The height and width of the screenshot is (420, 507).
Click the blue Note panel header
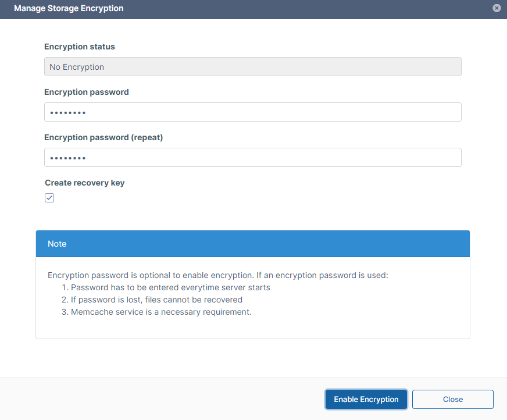[252, 244]
